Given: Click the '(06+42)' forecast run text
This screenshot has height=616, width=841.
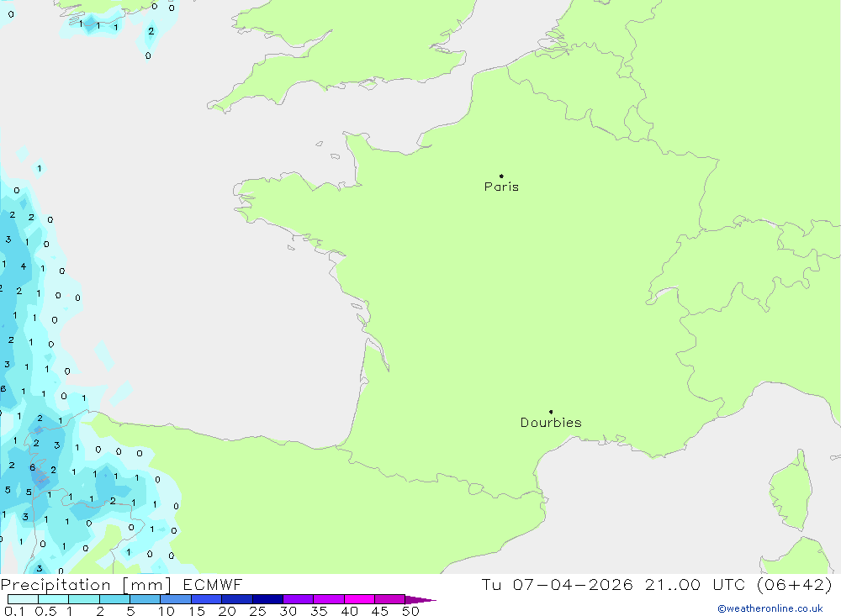Looking at the screenshot, I should tap(794, 584).
